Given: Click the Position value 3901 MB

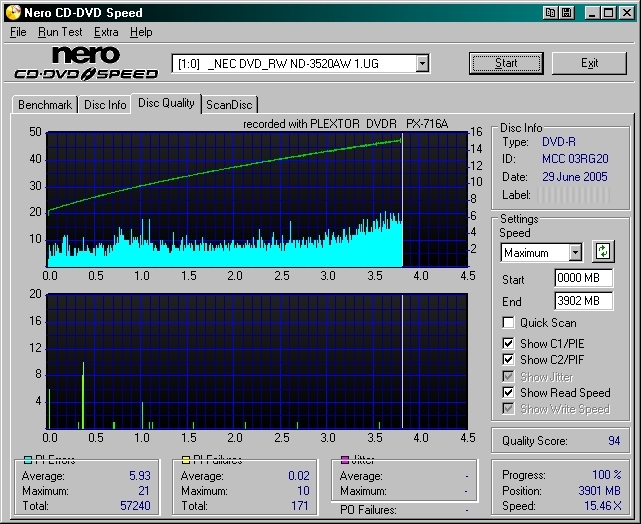Looking at the screenshot, I should tap(599, 490).
